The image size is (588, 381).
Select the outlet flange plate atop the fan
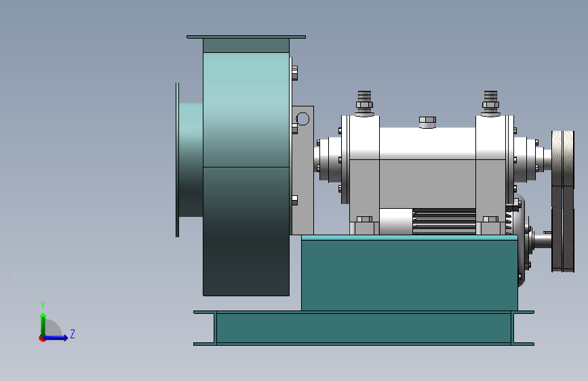246,37
